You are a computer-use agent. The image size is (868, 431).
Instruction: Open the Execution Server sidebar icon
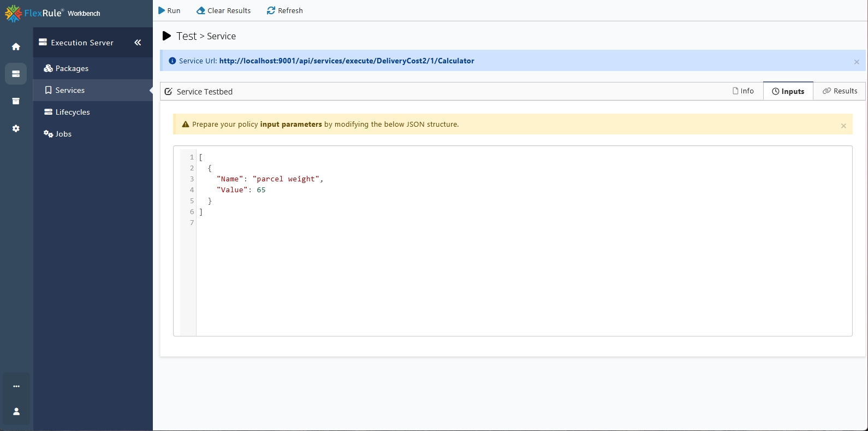pos(16,74)
